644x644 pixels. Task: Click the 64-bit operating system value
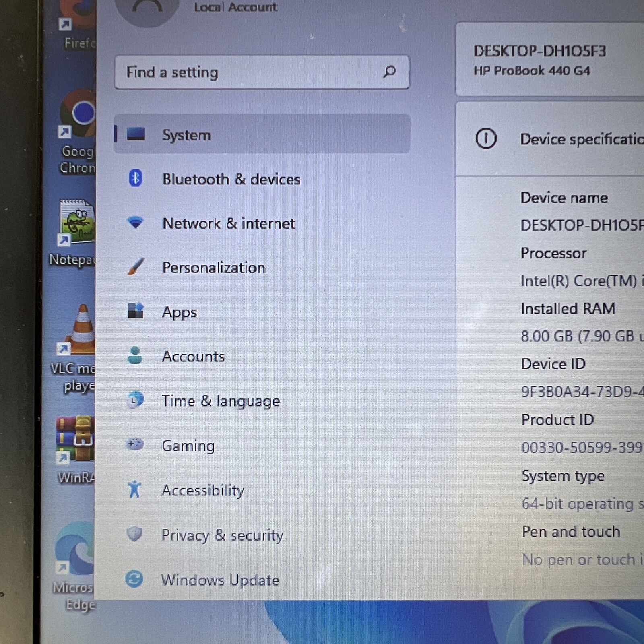583,504
